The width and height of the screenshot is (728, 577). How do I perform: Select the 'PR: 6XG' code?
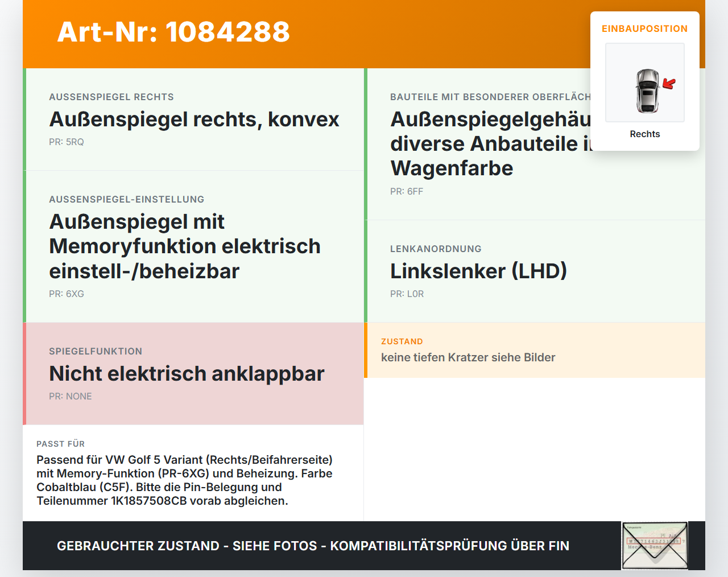click(67, 294)
